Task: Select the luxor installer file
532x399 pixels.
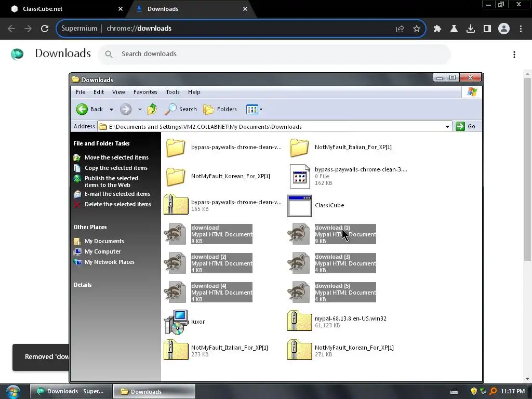Action: click(184, 322)
